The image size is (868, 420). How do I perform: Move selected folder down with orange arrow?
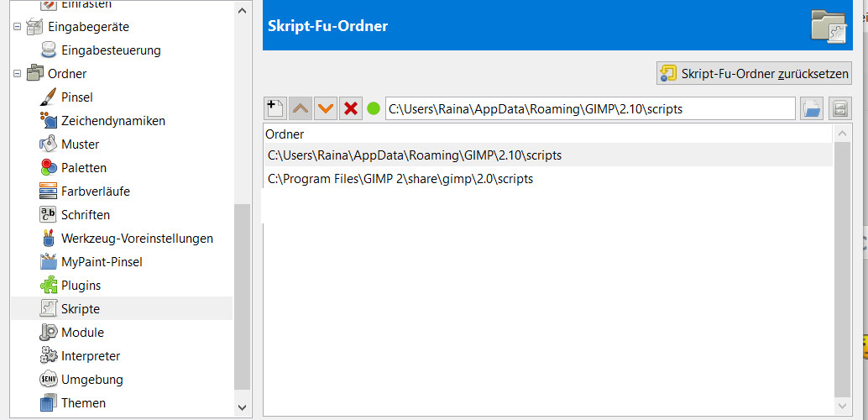click(x=326, y=108)
